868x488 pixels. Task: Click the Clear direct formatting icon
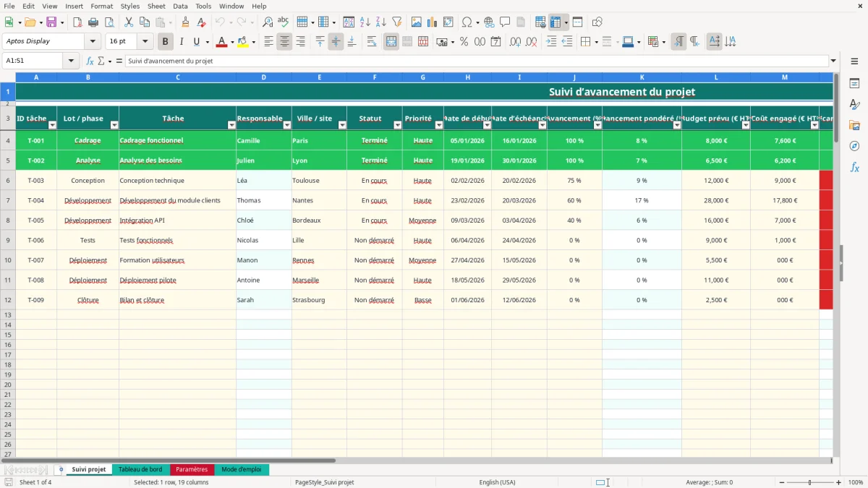(202, 22)
